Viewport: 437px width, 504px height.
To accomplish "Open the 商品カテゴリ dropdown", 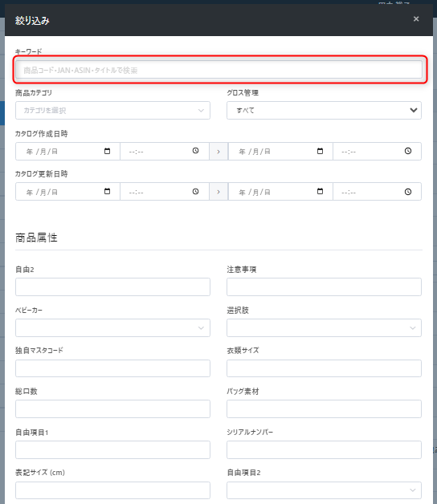I will pyautogui.click(x=112, y=110).
